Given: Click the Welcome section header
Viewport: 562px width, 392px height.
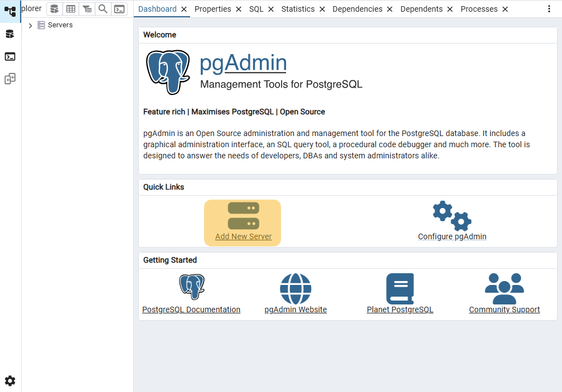Looking at the screenshot, I should tap(159, 35).
